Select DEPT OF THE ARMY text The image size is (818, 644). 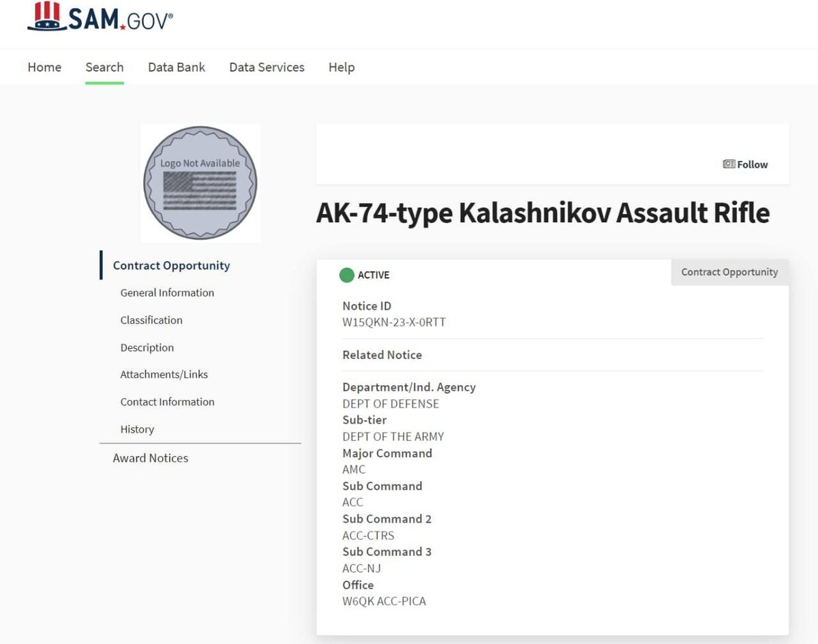click(x=393, y=436)
